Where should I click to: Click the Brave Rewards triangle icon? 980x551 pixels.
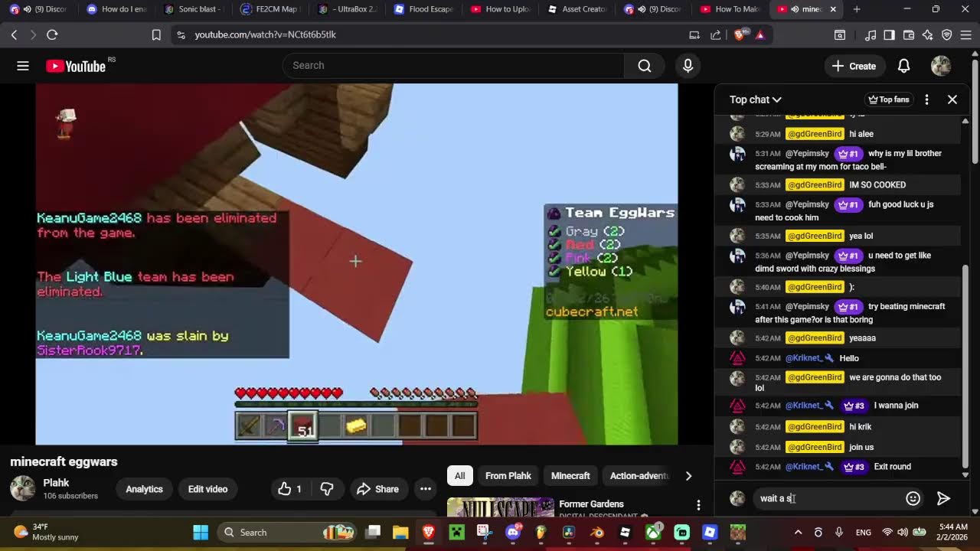(x=760, y=34)
